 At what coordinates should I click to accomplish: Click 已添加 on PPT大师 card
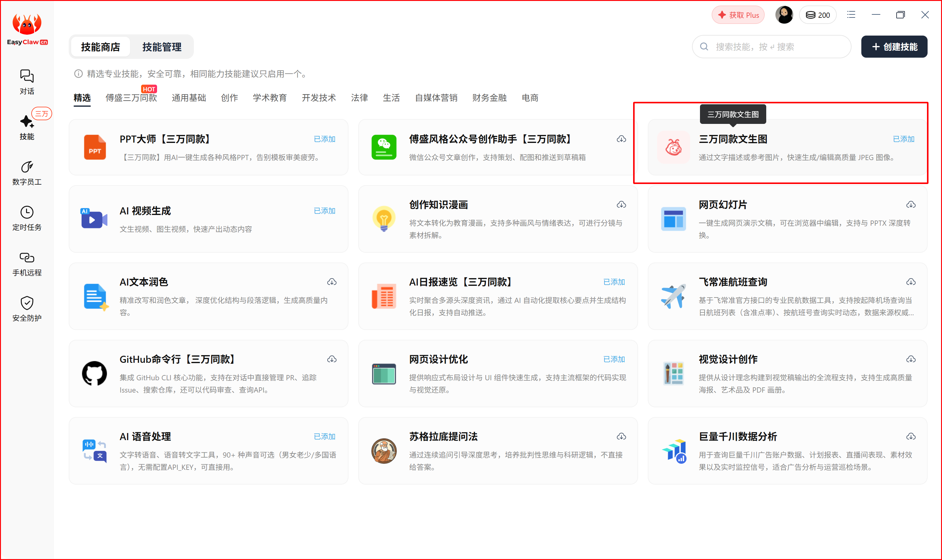click(x=325, y=139)
